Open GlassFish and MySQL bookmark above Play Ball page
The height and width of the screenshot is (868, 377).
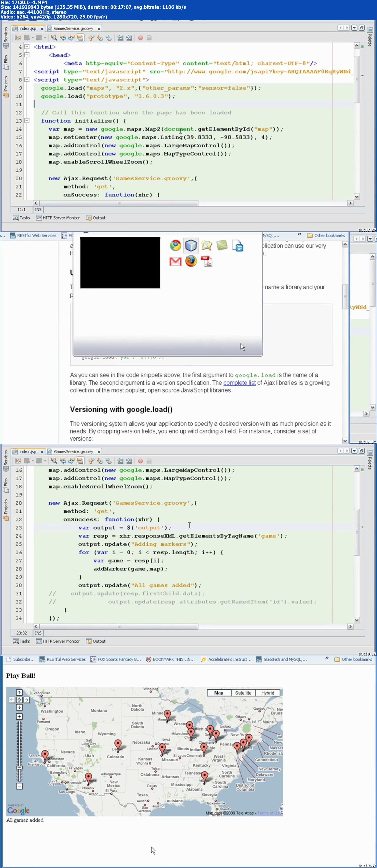point(281,659)
